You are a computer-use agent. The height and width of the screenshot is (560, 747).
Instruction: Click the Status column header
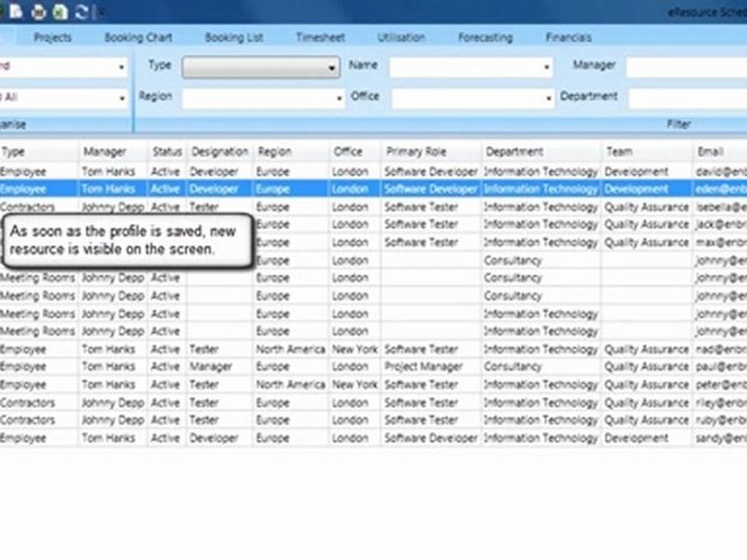click(167, 152)
